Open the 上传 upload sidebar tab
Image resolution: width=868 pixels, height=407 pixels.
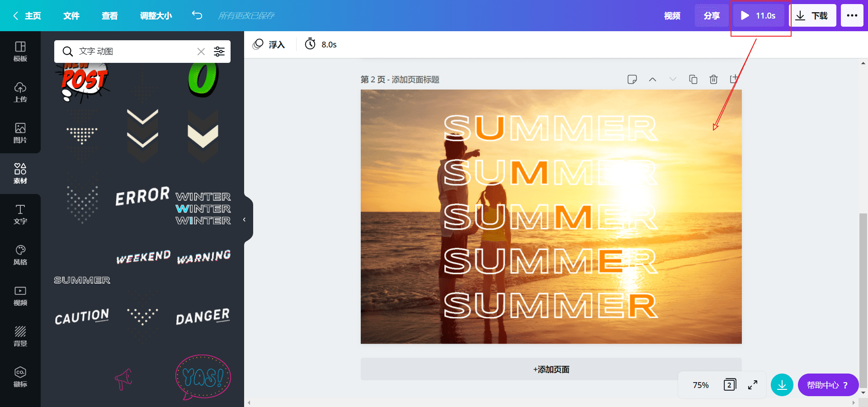pyautogui.click(x=20, y=92)
